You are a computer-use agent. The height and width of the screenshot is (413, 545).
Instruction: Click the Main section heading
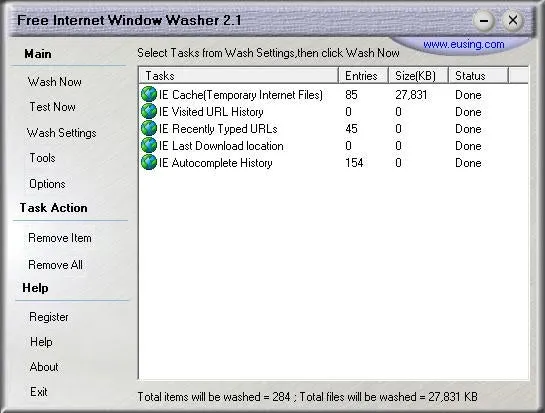click(x=38, y=54)
